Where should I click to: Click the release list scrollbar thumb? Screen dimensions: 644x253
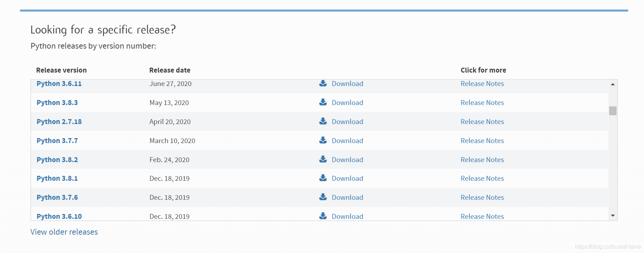coord(613,111)
